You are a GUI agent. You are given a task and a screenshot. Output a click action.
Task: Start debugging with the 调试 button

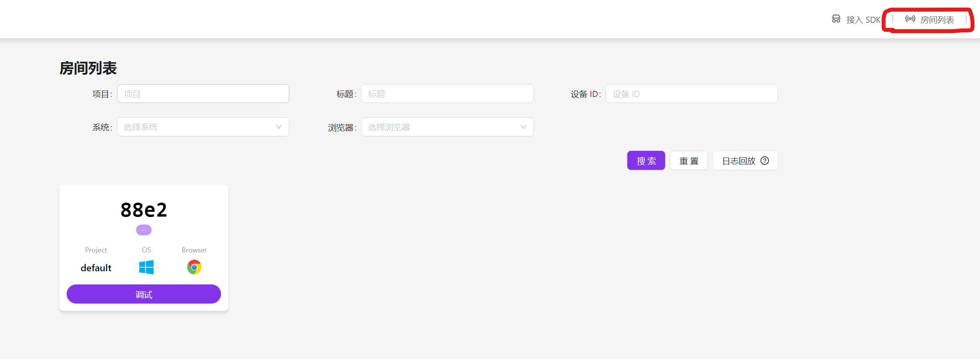(x=144, y=294)
